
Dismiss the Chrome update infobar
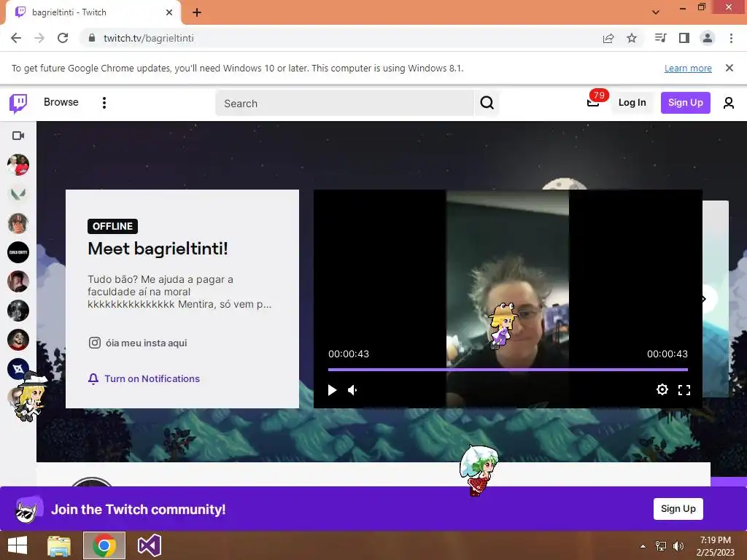(x=729, y=68)
